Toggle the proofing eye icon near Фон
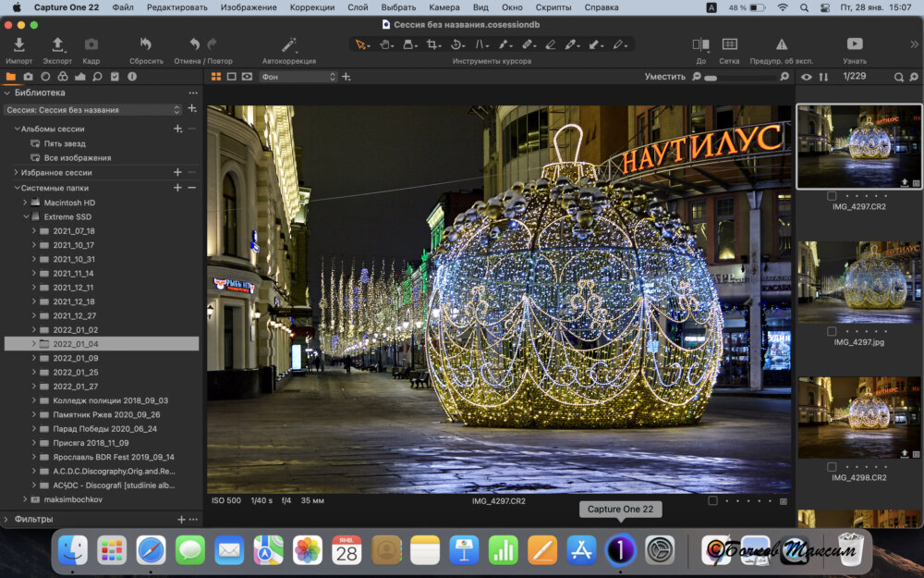 (247, 77)
